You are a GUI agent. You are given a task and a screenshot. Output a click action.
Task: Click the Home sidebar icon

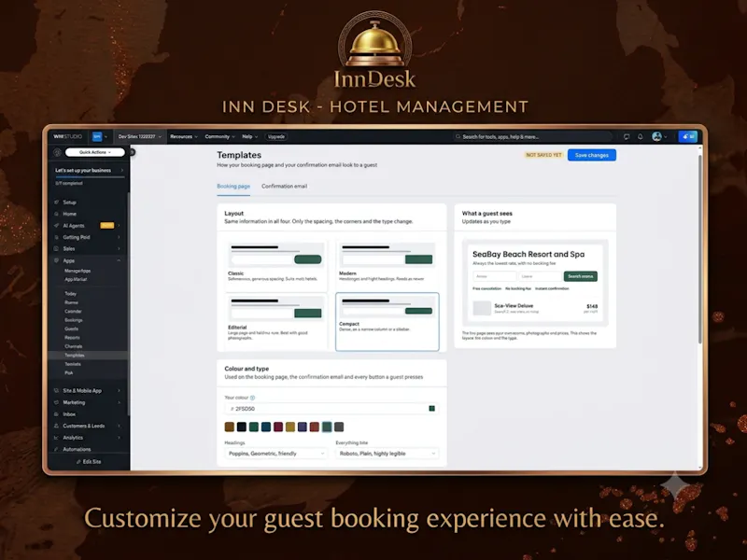click(57, 214)
